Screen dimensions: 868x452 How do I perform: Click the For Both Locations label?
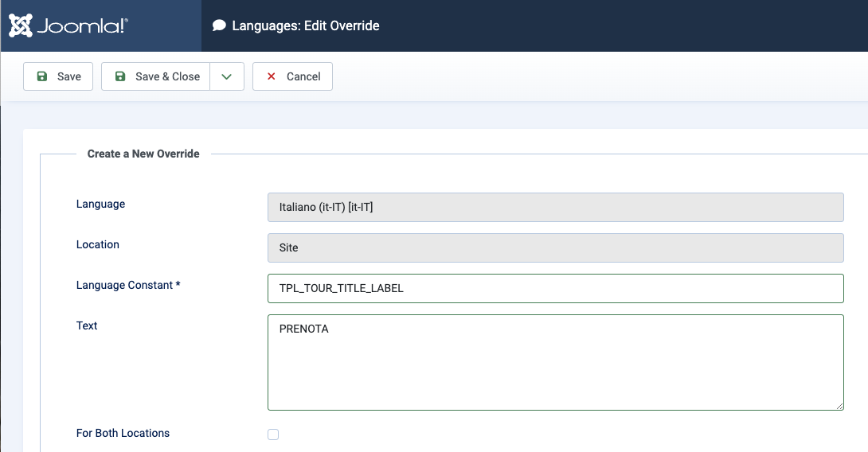pyautogui.click(x=123, y=433)
